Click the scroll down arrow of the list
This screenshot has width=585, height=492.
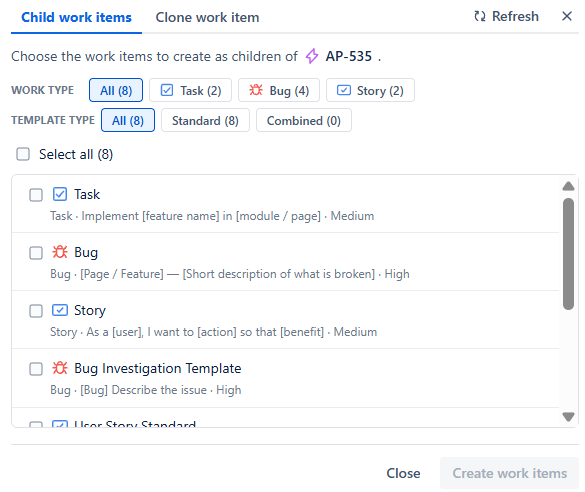[x=568, y=417]
